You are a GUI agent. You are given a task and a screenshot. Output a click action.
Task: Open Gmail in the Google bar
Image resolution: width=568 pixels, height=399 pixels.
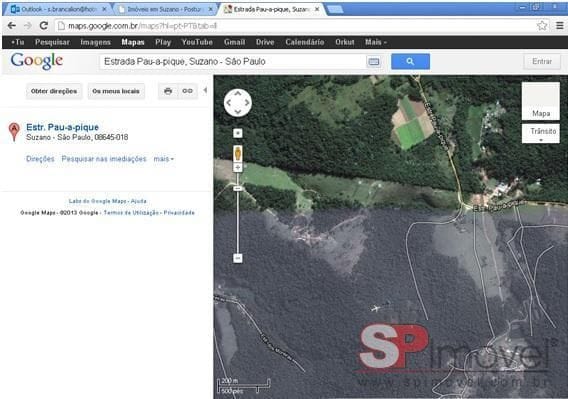[234, 42]
